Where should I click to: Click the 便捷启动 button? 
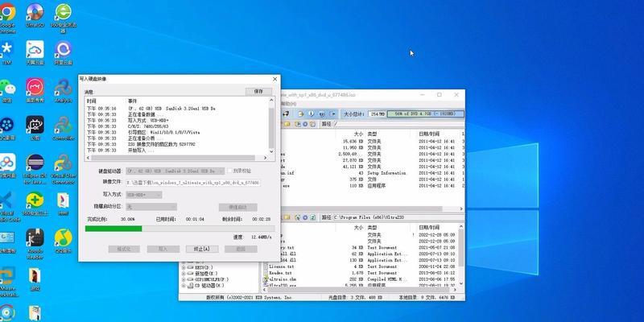point(237,207)
